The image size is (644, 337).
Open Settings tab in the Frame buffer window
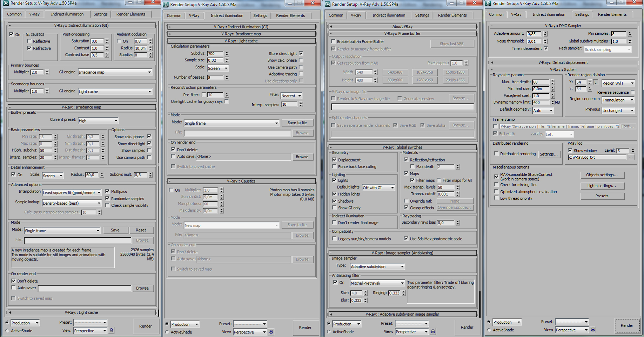pos(422,15)
